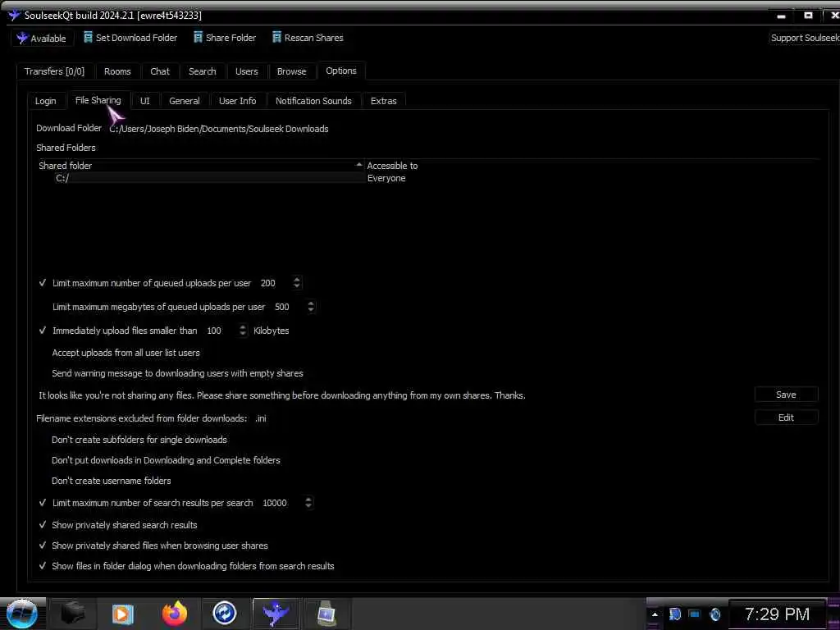The height and width of the screenshot is (630, 840).
Task: Open the Notification Sounds sub-tab
Action: [313, 101]
